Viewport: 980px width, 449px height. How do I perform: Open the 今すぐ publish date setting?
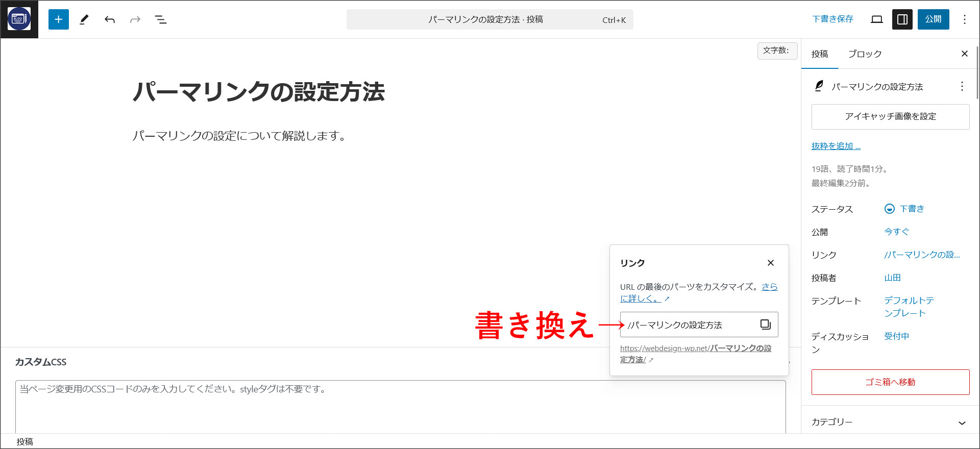click(x=897, y=232)
